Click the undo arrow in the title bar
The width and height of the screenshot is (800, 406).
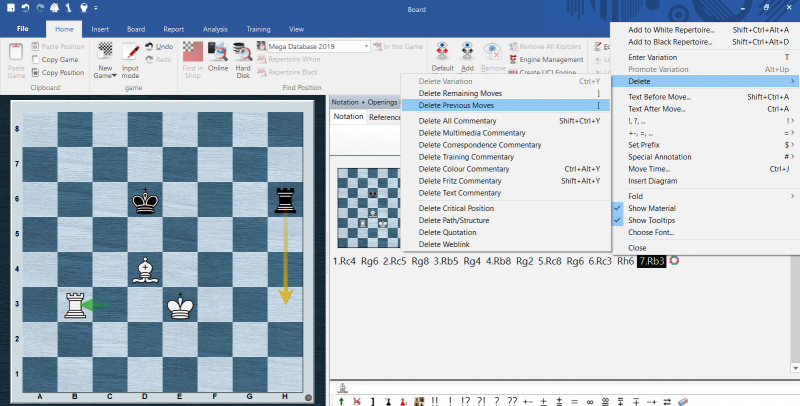(x=25, y=8)
